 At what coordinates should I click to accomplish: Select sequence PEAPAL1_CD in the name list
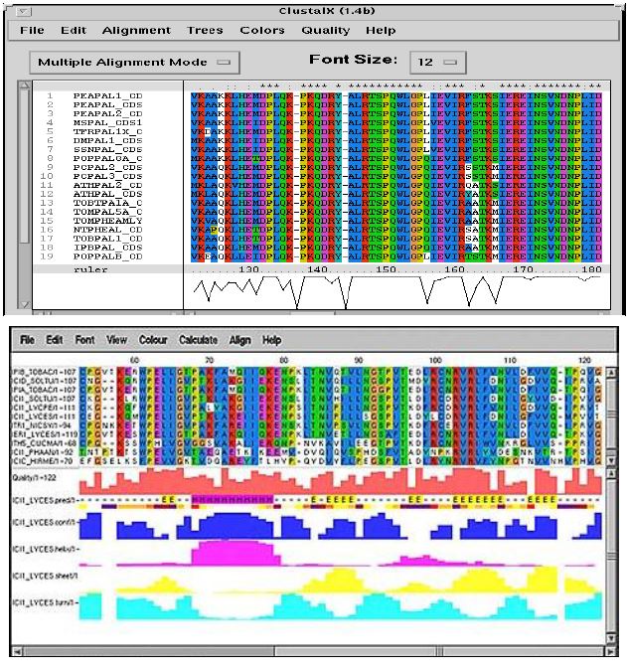pos(106,95)
